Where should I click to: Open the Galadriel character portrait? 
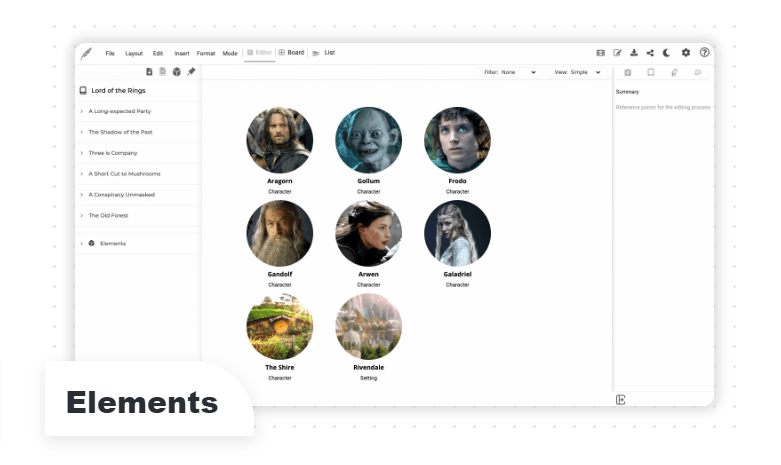tap(457, 233)
